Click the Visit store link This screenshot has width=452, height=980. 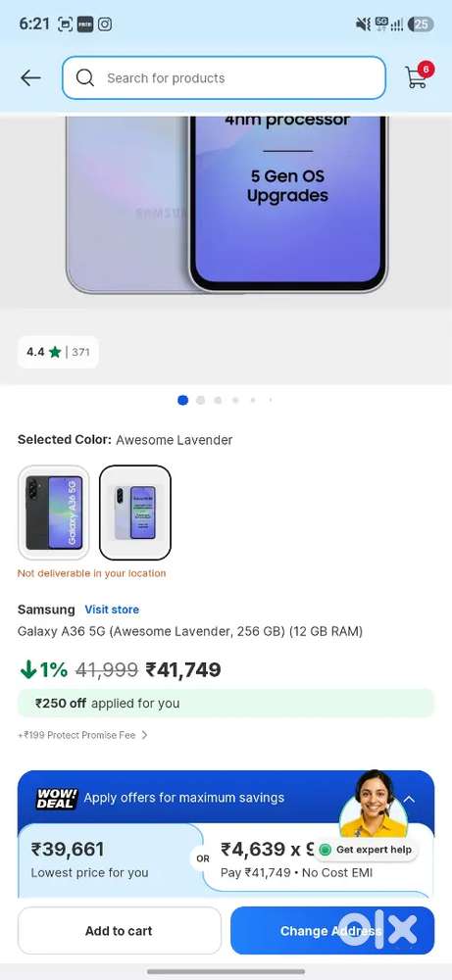point(112,610)
